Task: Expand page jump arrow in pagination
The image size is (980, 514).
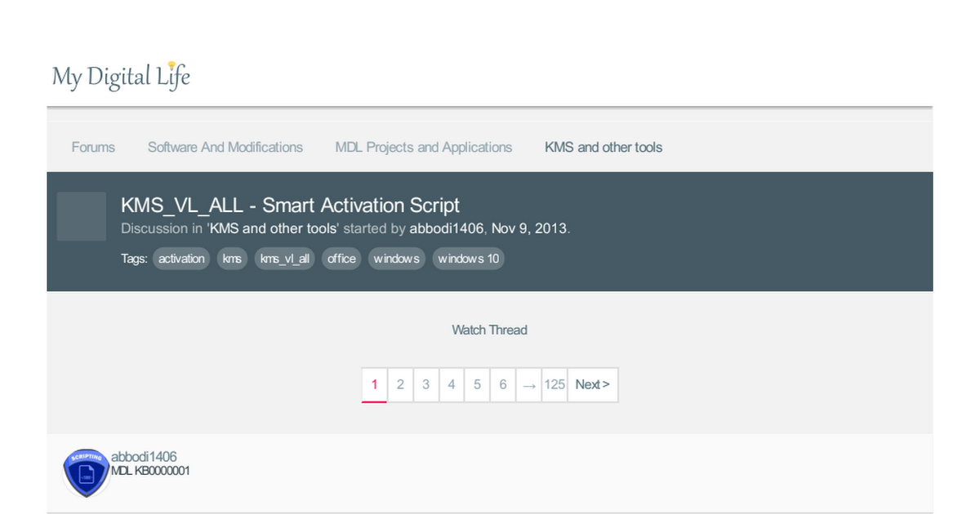Action: tap(529, 384)
